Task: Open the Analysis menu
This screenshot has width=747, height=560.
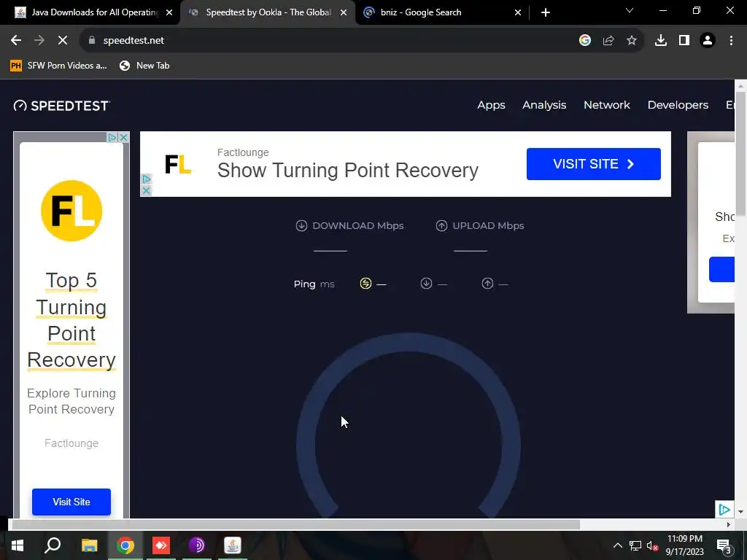Action: point(544,105)
